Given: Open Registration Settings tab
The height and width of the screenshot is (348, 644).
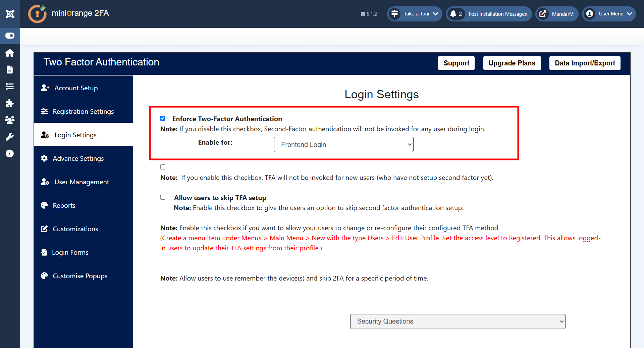Looking at the screenshot, I should (x=84, y=111).
